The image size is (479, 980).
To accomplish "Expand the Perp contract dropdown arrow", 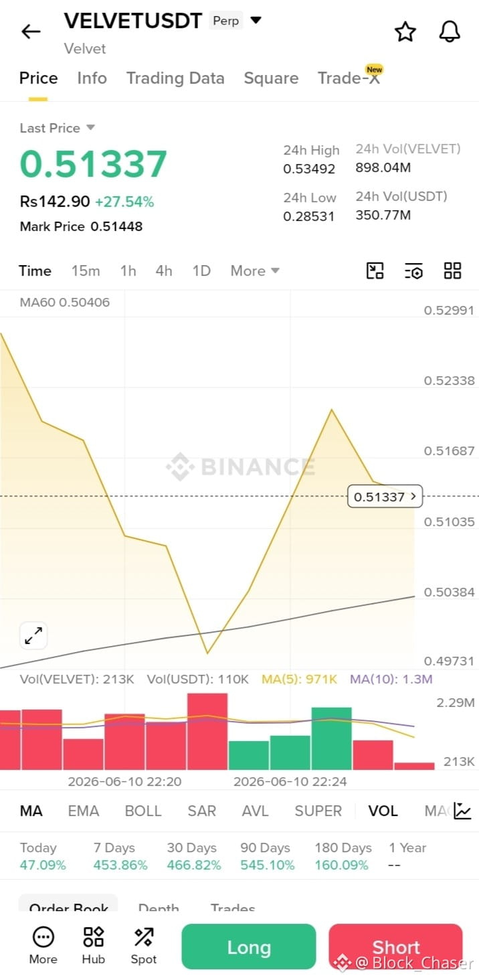I will (256, 20).
